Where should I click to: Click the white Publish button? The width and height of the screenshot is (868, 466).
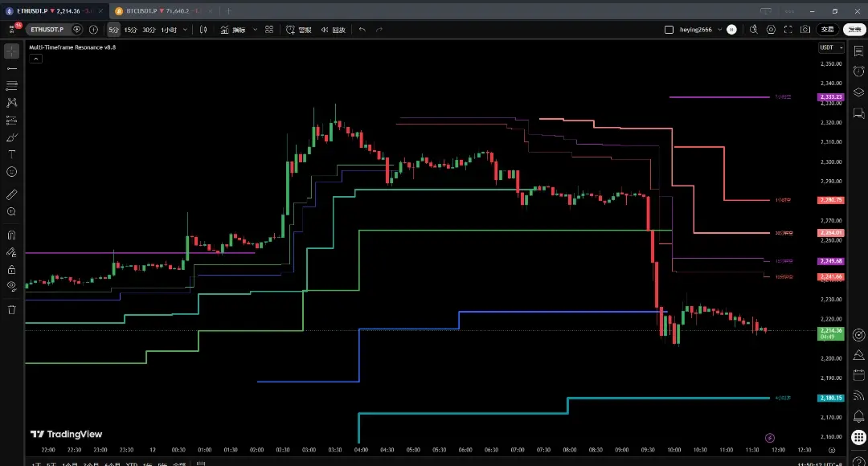(x=854, y=30)
